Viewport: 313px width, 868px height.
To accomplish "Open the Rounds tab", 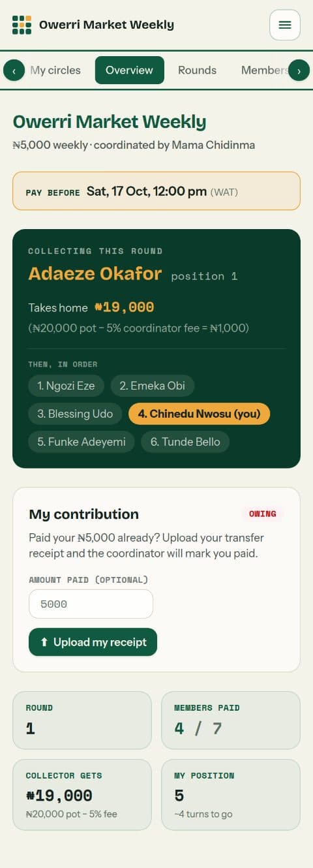I will coord(197,70).
